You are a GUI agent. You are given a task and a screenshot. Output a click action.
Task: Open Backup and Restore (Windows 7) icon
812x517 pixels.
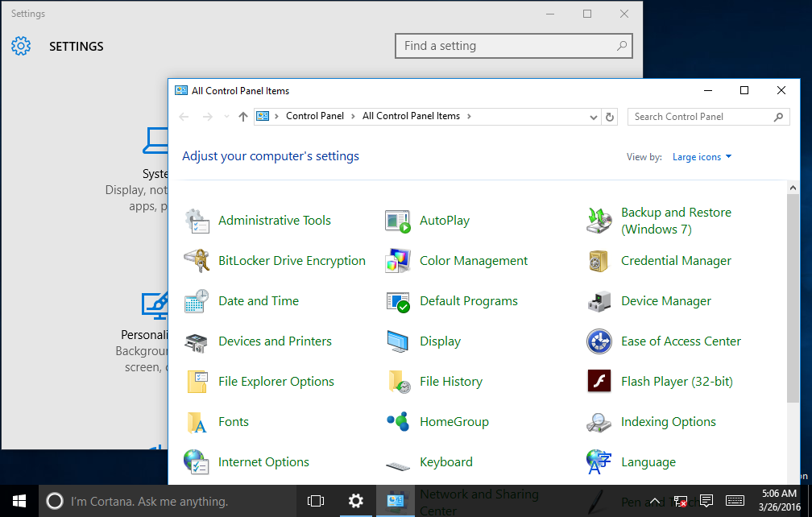(x=599, y=221)
